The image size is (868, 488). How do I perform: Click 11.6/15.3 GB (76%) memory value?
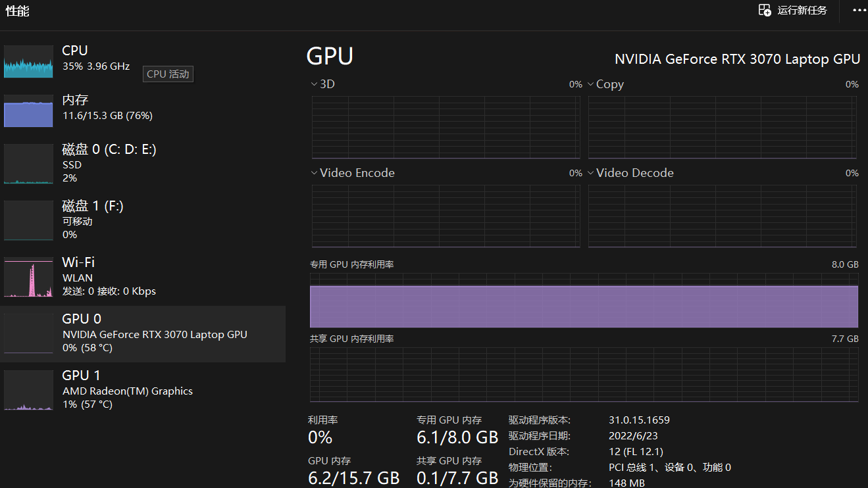[107, 116]
